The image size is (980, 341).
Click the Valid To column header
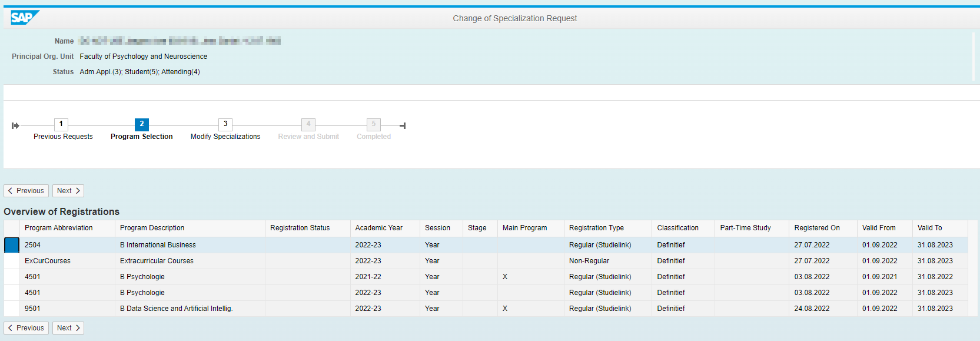(x=940, y=228)
